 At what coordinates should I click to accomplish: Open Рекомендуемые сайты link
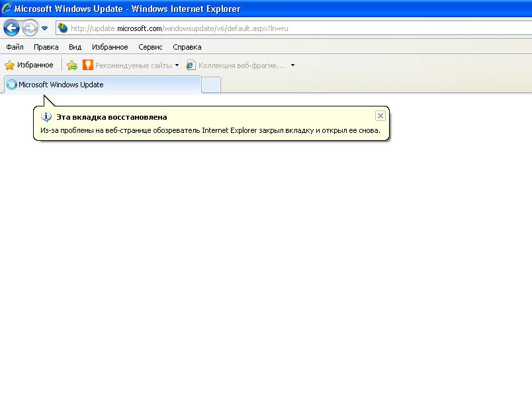(x=134, y=65)
